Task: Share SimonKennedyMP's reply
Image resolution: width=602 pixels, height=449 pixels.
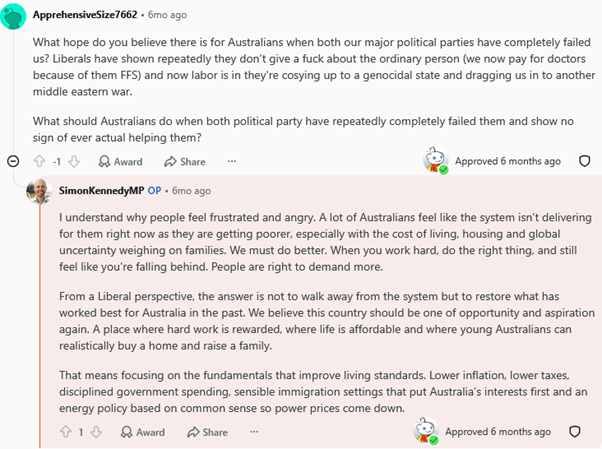Action: [207, 432]
